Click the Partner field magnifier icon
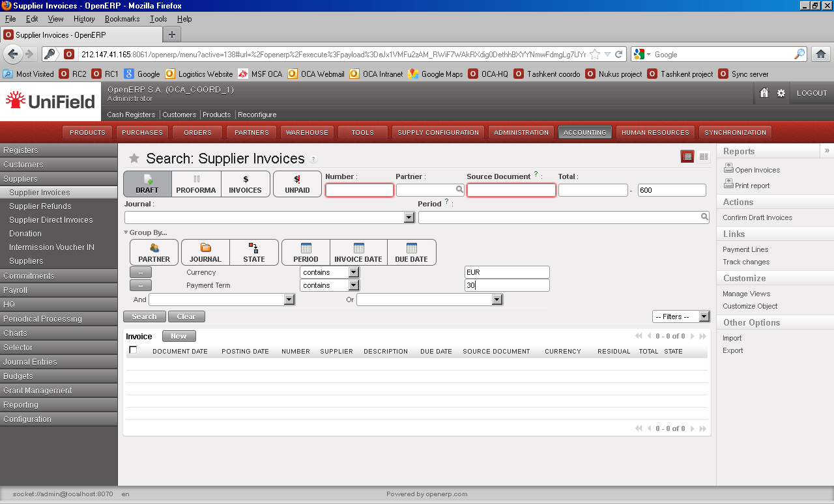Screen dimensions: 834x504 point(459,190)
